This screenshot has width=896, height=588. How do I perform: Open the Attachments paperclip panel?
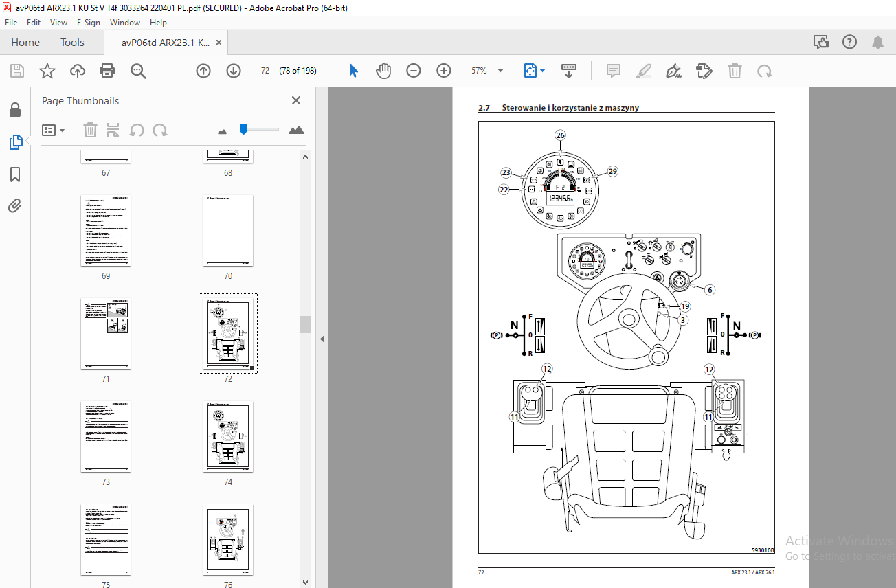(x=15, y=205)
